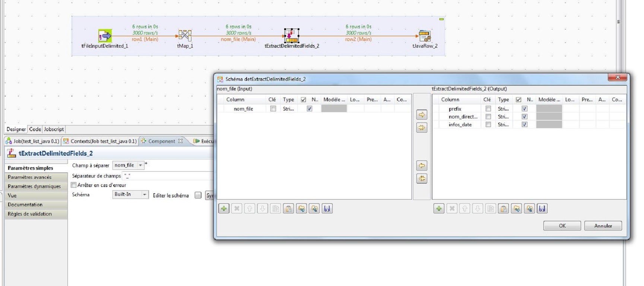Confirm schema dialog with OK
The height and width of the screenshot is (286, 644).
pyautogui.click(x=562, y=226)
